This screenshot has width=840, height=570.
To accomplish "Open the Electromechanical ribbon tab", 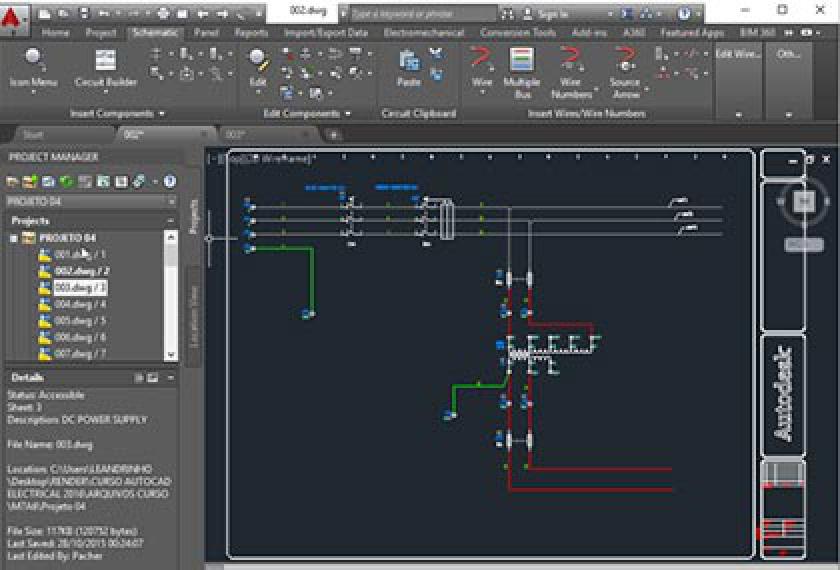I will [426, 32].
